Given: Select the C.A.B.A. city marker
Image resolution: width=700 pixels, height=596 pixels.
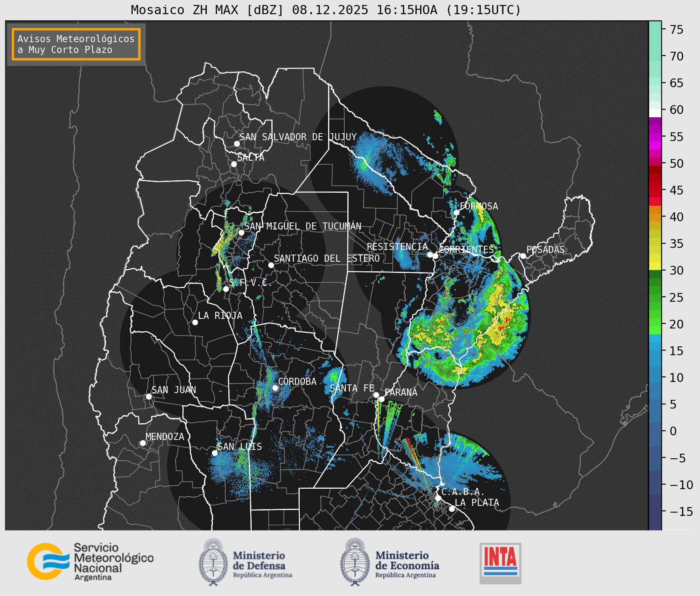Looking at the screenshot, I should pos(438,498).
